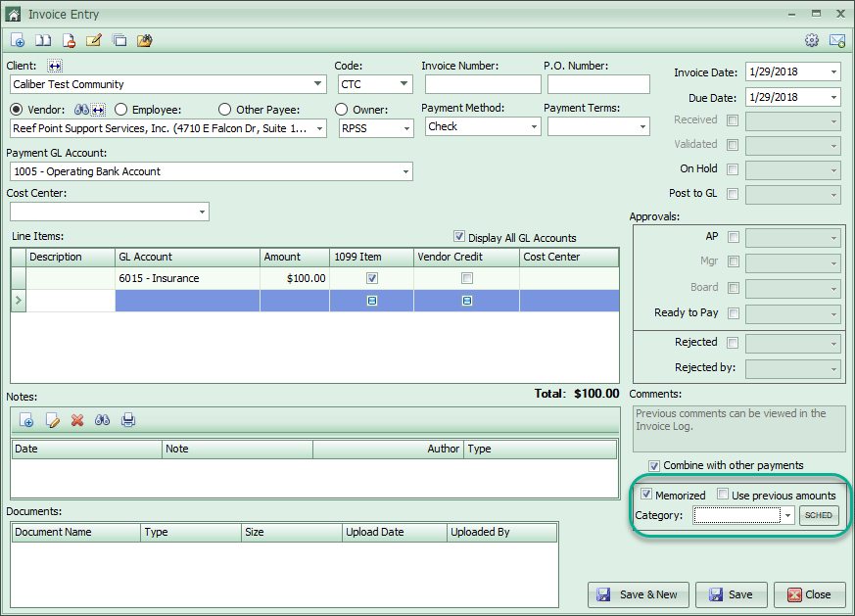Open the Payment GL Account dropdown

[x=405, y=171]
